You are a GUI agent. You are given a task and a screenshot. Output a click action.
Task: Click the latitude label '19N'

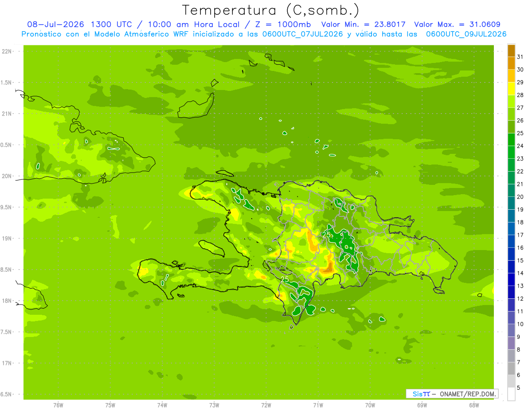7,239
